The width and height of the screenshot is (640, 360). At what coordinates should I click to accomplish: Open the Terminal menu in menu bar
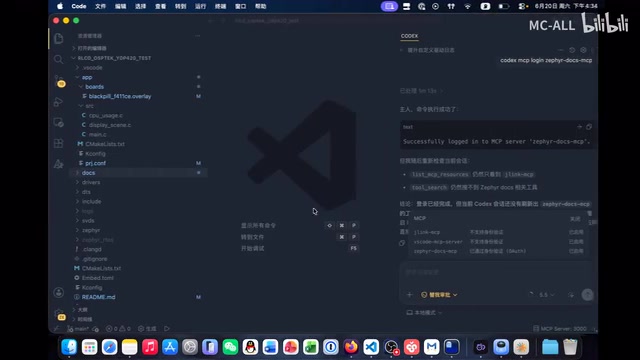point(220,6)
